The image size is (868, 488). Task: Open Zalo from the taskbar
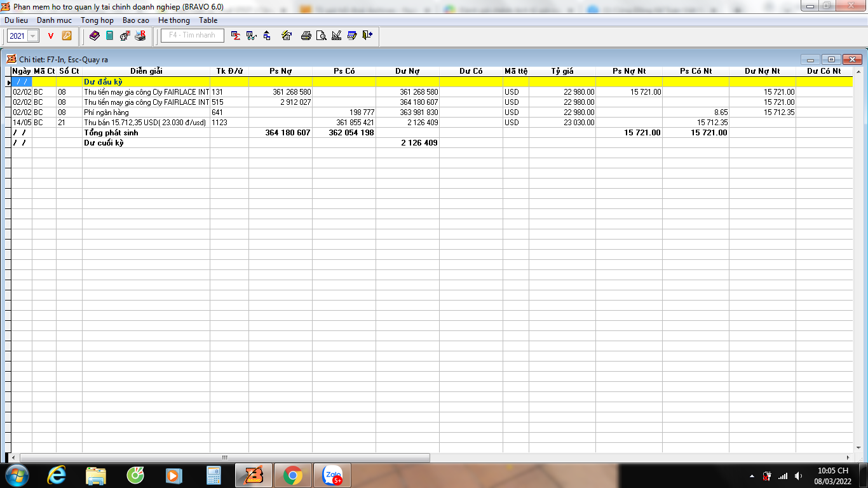332,475
